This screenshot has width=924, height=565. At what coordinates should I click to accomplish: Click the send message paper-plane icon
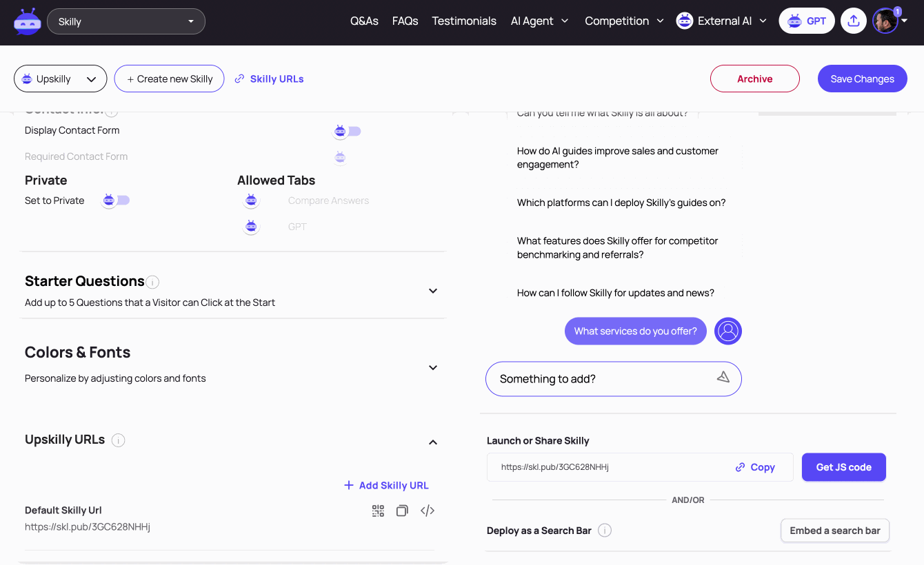pos(723,377)
